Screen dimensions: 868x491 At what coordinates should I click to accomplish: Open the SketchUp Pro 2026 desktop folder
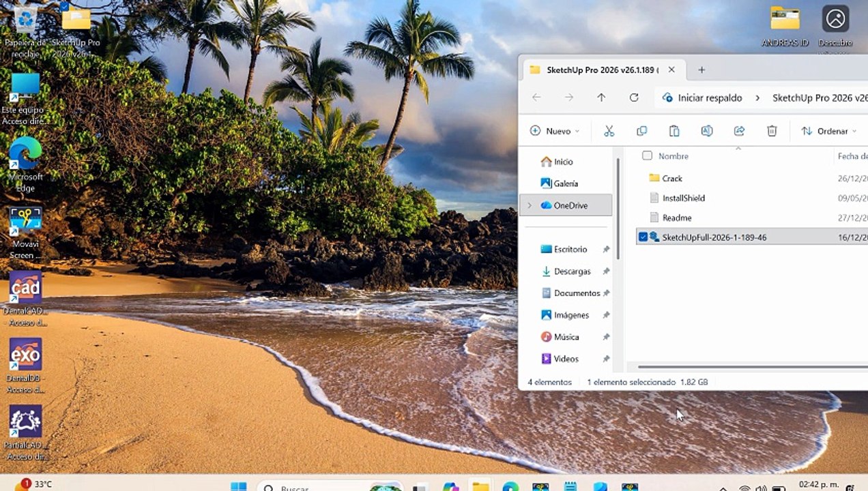[x=76, y=31]
